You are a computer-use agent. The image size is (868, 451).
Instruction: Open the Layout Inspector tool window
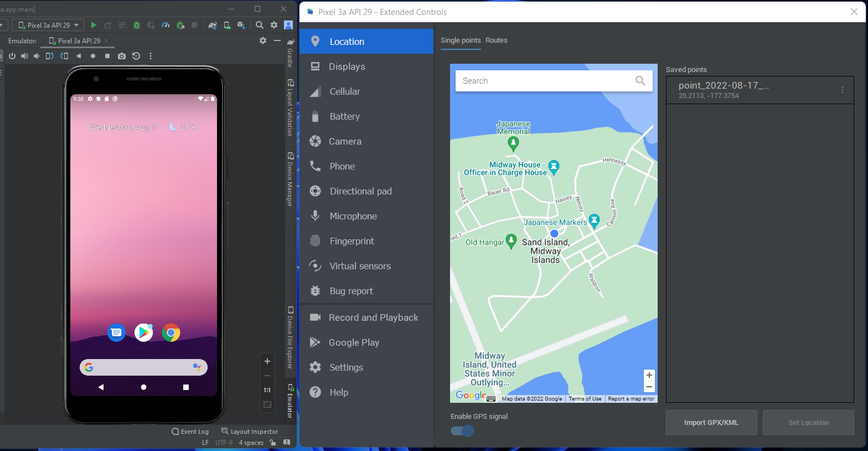pos(250,432)
